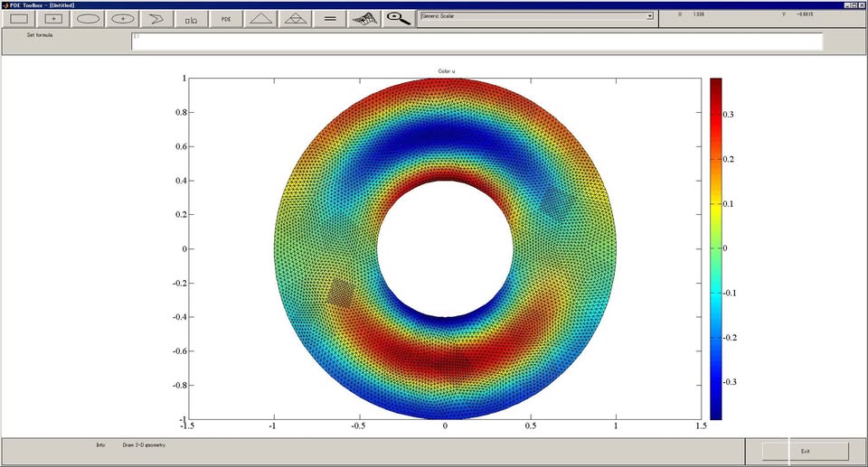This screenshot has height=467, width=868.
Task: Click the Exit button
Action: (806, 451)
